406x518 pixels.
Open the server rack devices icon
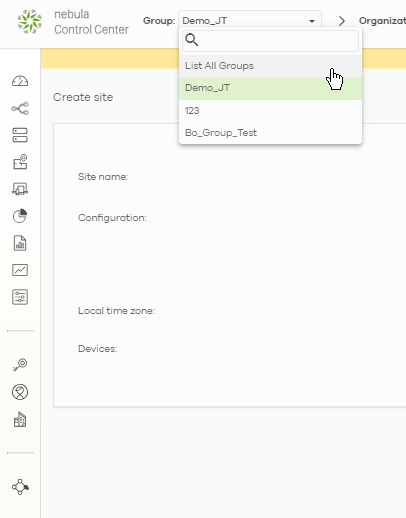point(20,135)
